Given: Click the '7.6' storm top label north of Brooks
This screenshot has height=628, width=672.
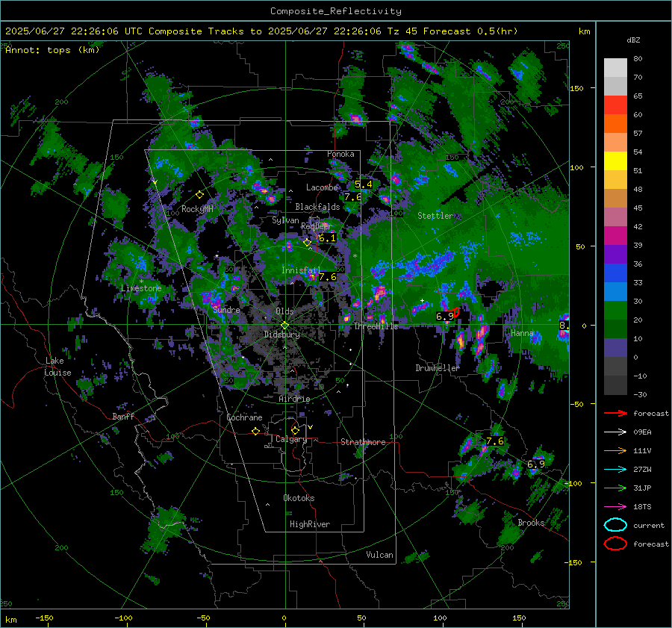Looking at the screenshot, I should [x=495, y=441].
